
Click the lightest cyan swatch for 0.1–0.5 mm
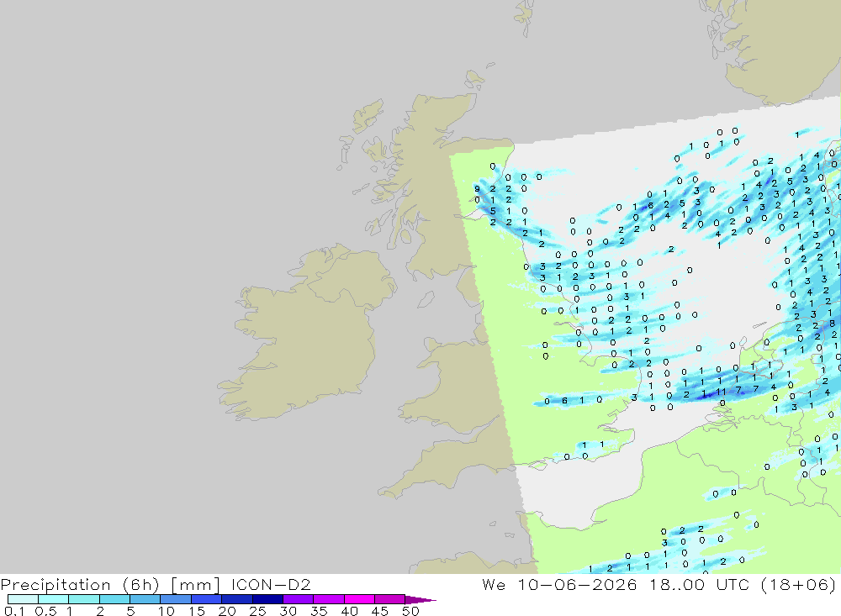pyautogui.click(x=23, y=599)
